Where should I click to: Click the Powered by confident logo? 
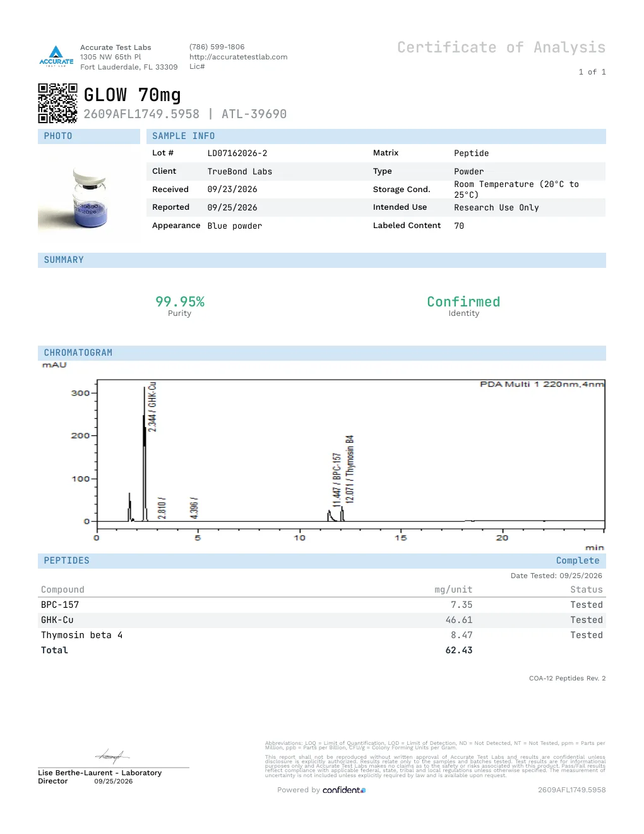[x=321, y=790]
